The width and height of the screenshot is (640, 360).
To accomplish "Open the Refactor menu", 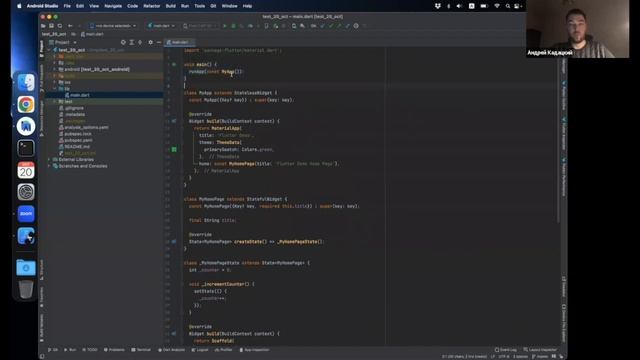I will [152, 6].
